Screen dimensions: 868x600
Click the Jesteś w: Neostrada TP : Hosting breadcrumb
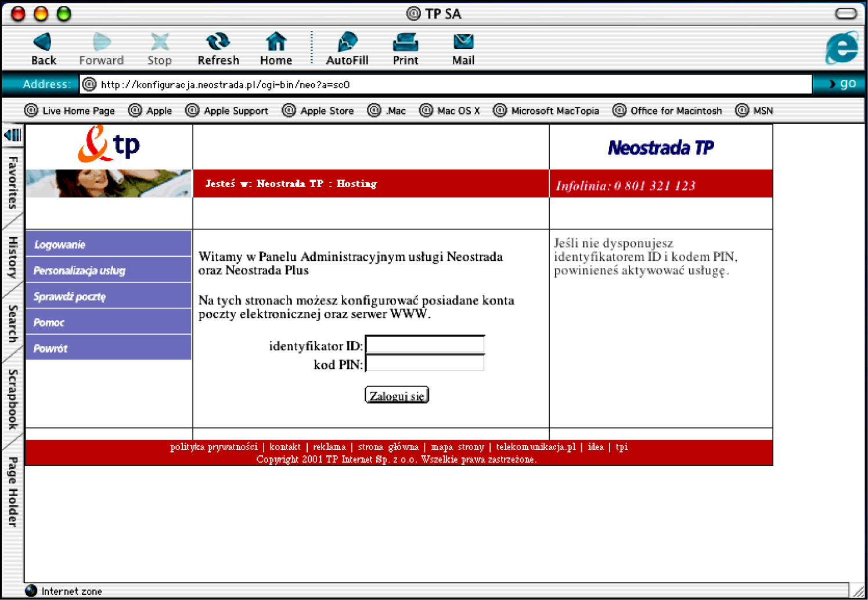tap(291, 184)
